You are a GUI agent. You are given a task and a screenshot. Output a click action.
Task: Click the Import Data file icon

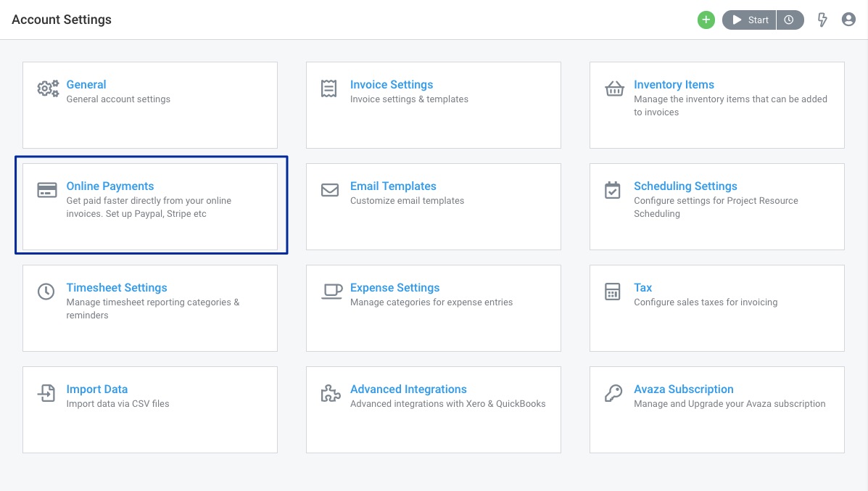46,393
